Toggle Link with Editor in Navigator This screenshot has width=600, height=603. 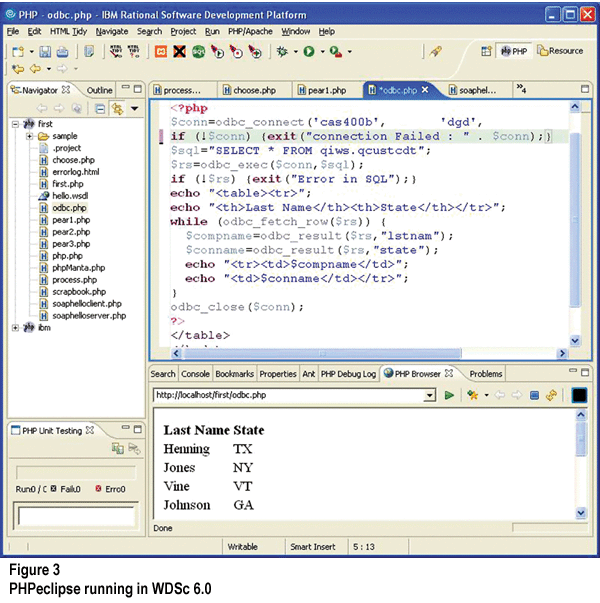coord(117,109)
